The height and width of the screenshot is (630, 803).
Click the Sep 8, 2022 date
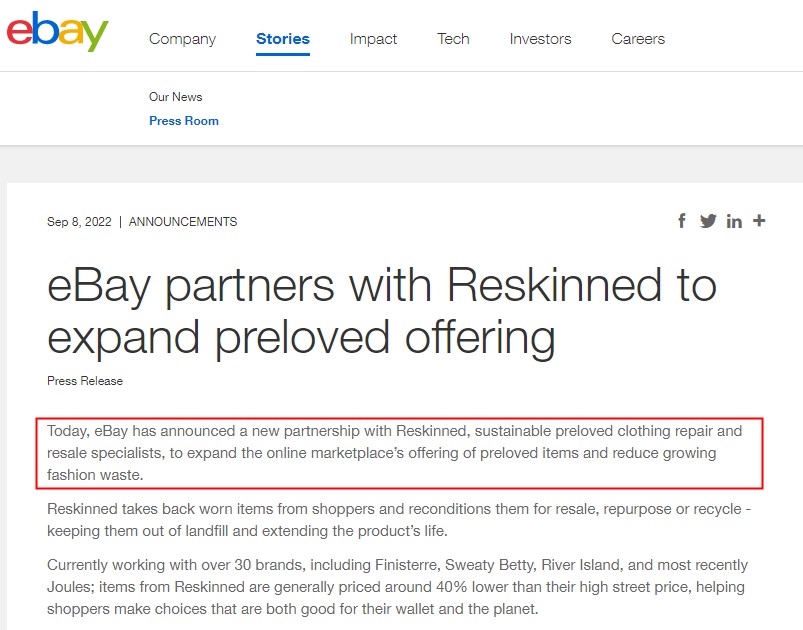(x=79, y=222)
